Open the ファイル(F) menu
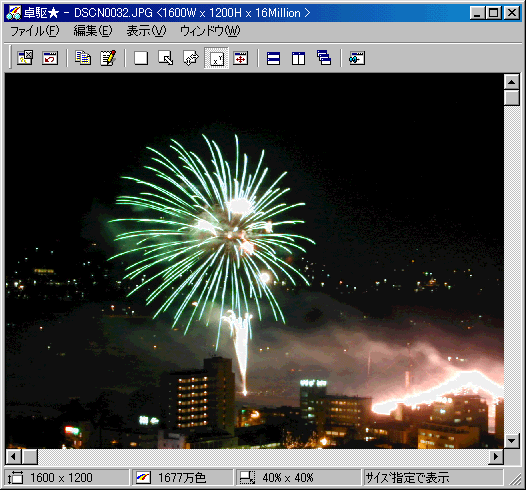Image resolution: width=526 pixels, height=490 pixels. click(35, 31)
